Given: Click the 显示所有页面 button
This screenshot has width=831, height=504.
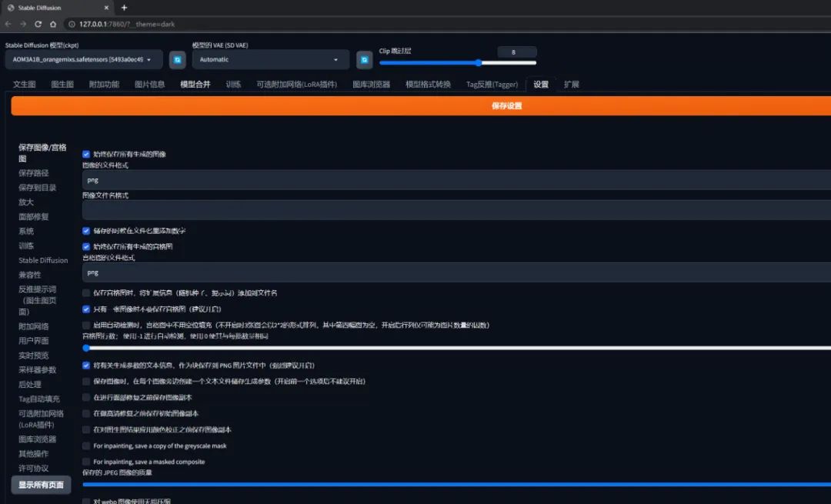Looking at the screenshot, I should tap(41, 485).
